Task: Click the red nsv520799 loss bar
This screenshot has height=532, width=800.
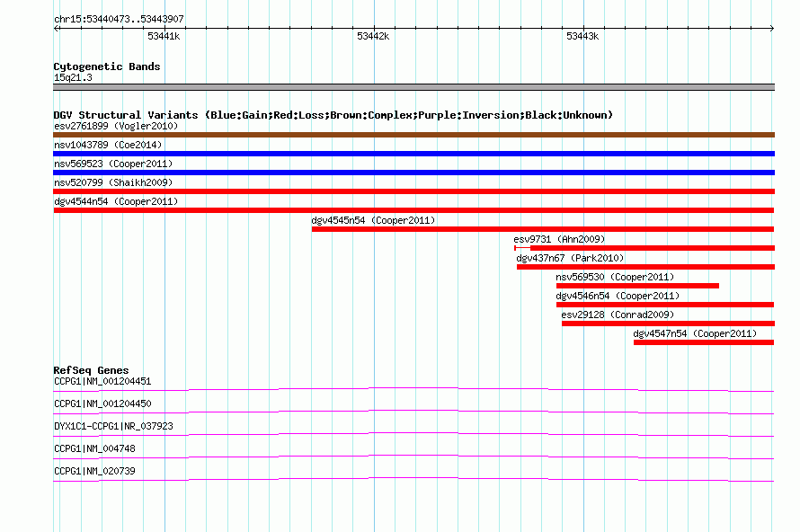Action: pos(413,191)
